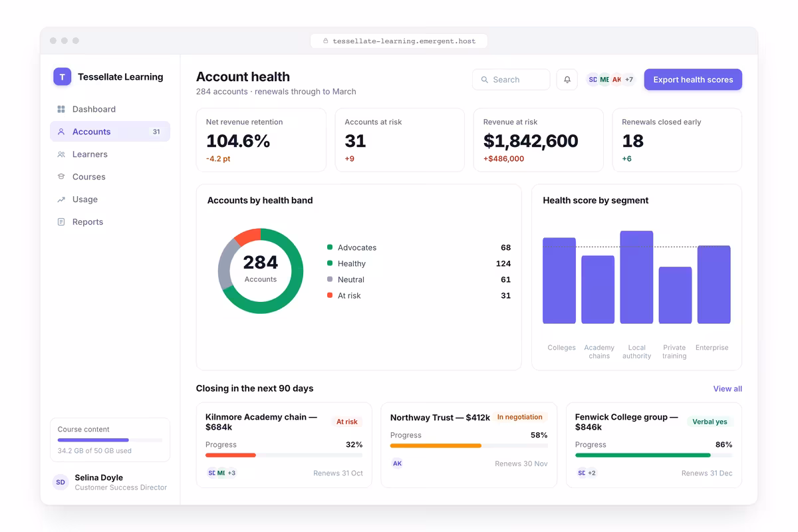Click the donut chart 284 center

(261, 263)
